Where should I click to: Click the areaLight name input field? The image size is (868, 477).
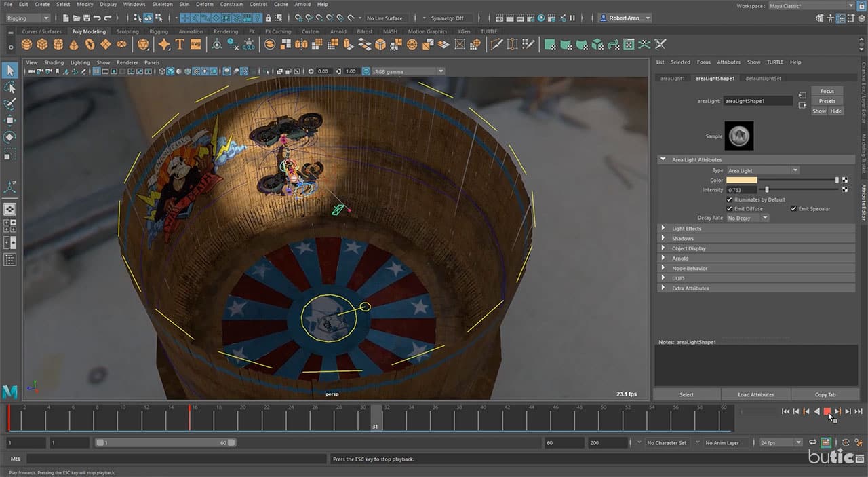tap(759, 101)
